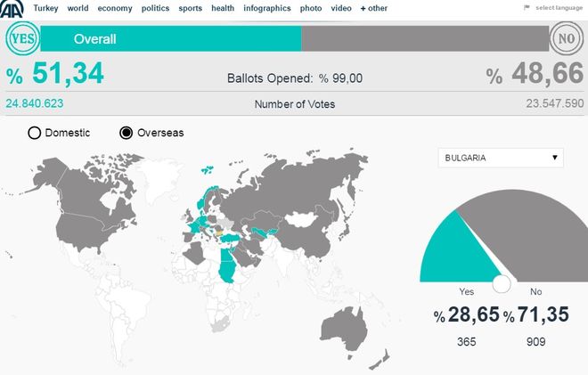Open the Turkey menu item
This screenshot has width=588, height=375.
click(x=45, y=8)
